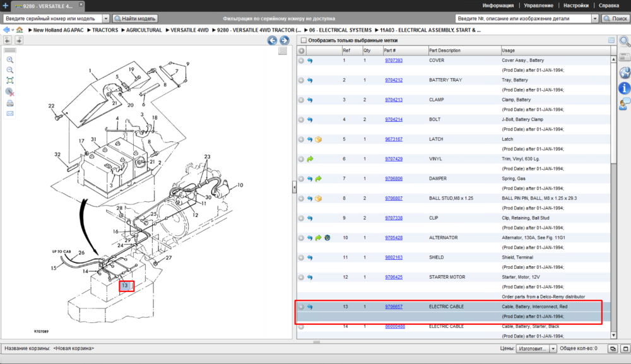Toggle 'Отобразить только выбранные метки' checkbox
Screen dimensions: 631x364
pyautogui.click(x=304, y=40)
